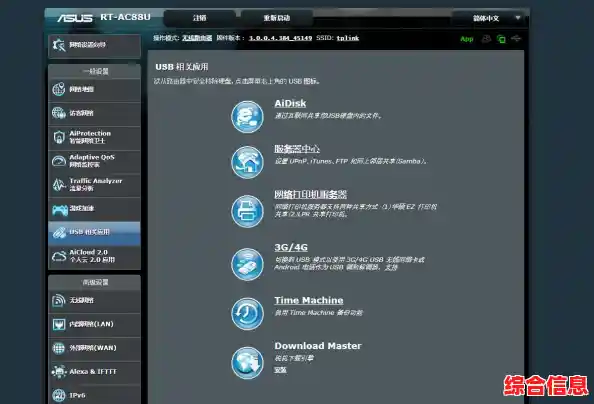Click the 3G/4G USB modem icon
594x404 pixels.
click(x=247, y=264)
